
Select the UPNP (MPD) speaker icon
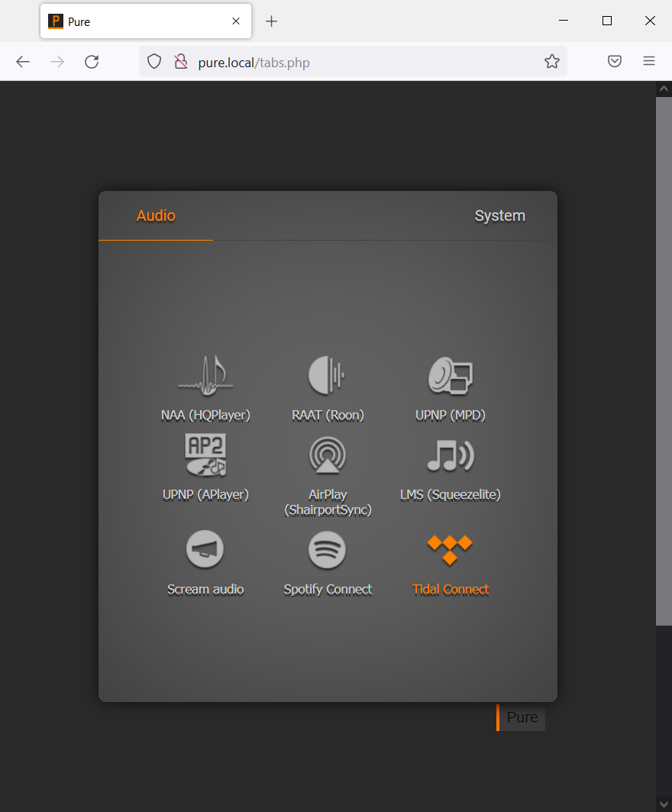451,376
